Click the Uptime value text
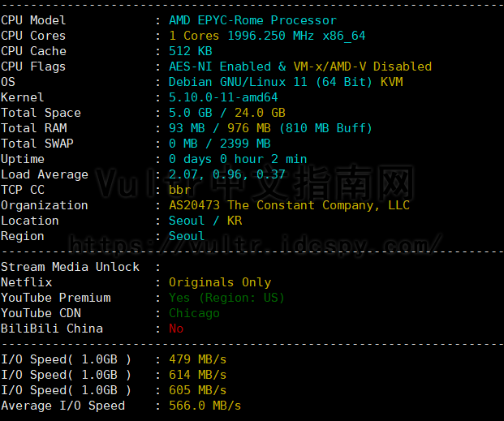 point(238,159)
